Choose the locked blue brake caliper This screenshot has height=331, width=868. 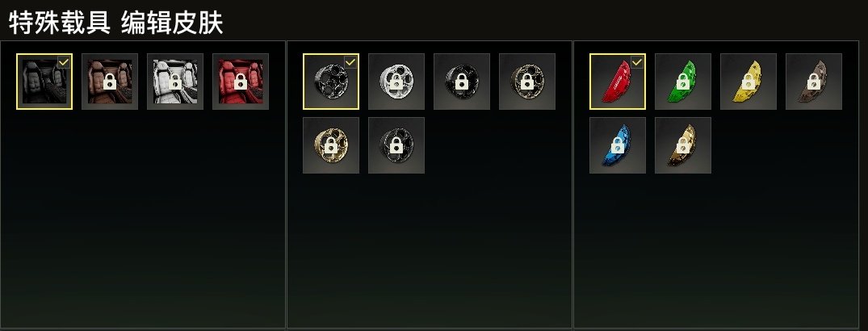coord(618,145)
